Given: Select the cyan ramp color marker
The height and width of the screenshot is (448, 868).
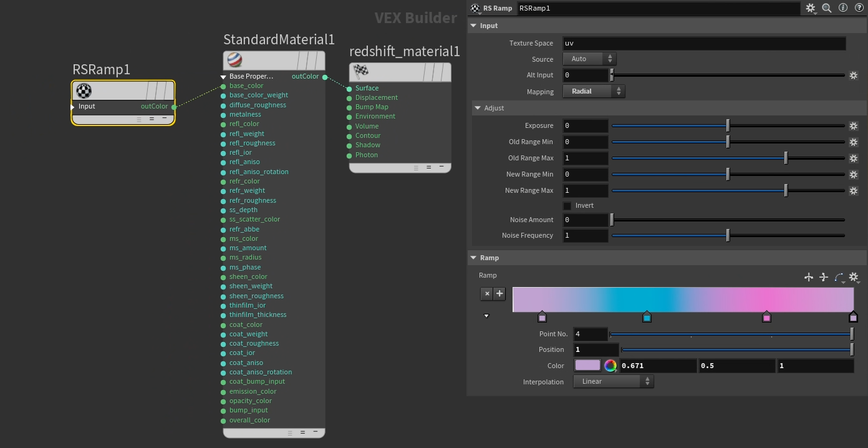Looking at the screenshot, I should pyautogui.click(x=647, y=318).
